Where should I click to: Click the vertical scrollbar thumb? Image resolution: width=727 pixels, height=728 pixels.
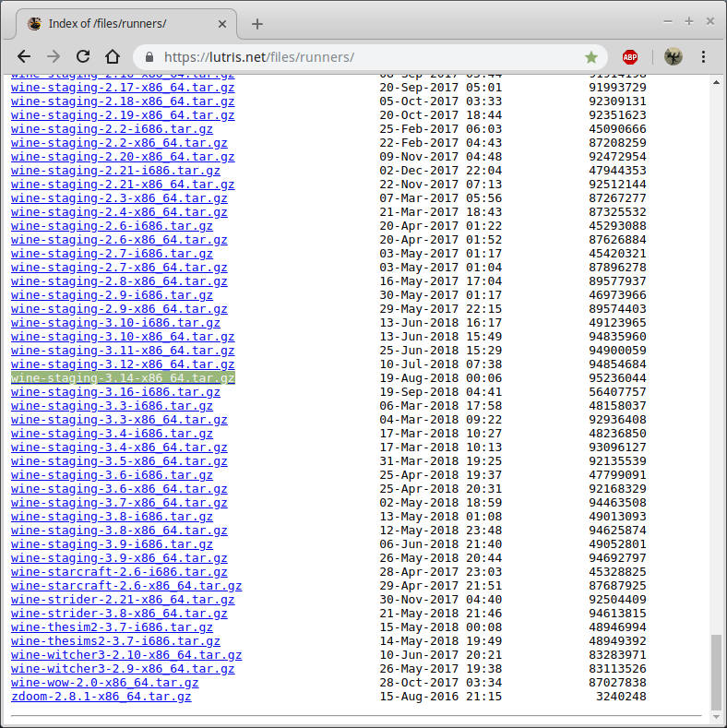click(x=716, y=672)
